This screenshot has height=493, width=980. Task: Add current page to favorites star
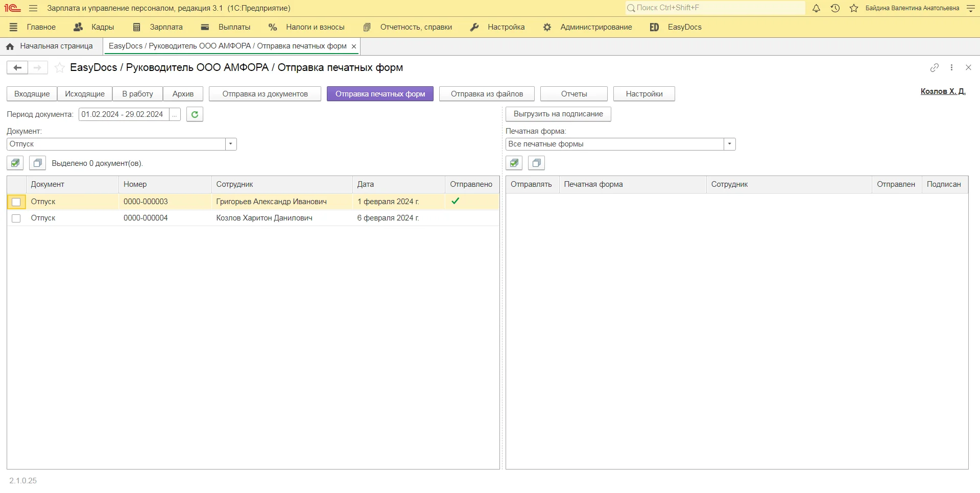coord(60,67)
